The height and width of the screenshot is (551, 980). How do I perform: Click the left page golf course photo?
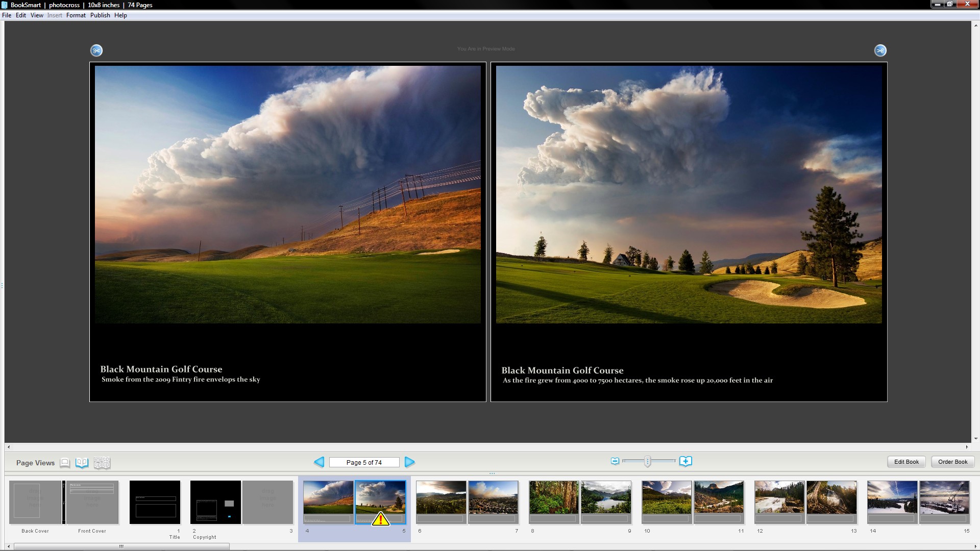point(288,194)
